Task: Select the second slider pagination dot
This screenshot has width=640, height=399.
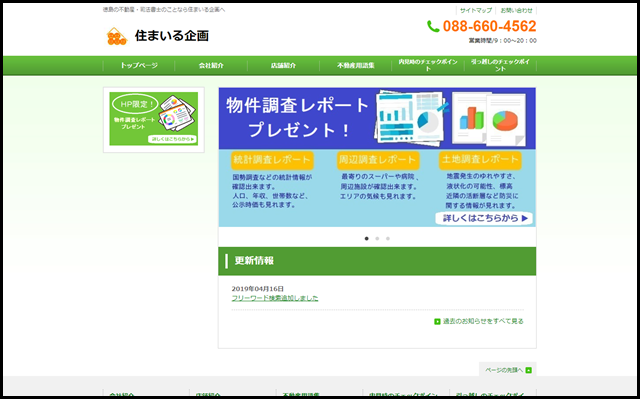Action: pyautogui.click(x=377, y=239)
